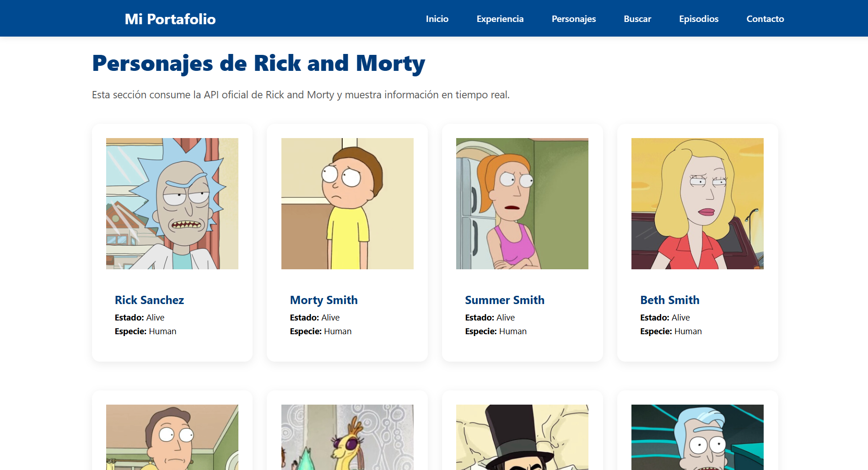Click the Rick Sanchez name heading
This screenshot has height=470, width=868.
point(149,300)
